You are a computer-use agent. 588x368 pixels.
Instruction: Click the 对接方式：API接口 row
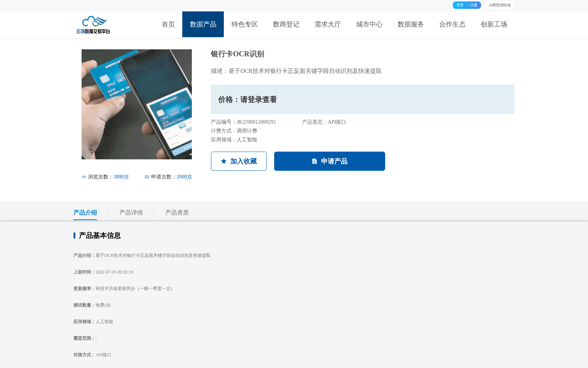point(92,355)
